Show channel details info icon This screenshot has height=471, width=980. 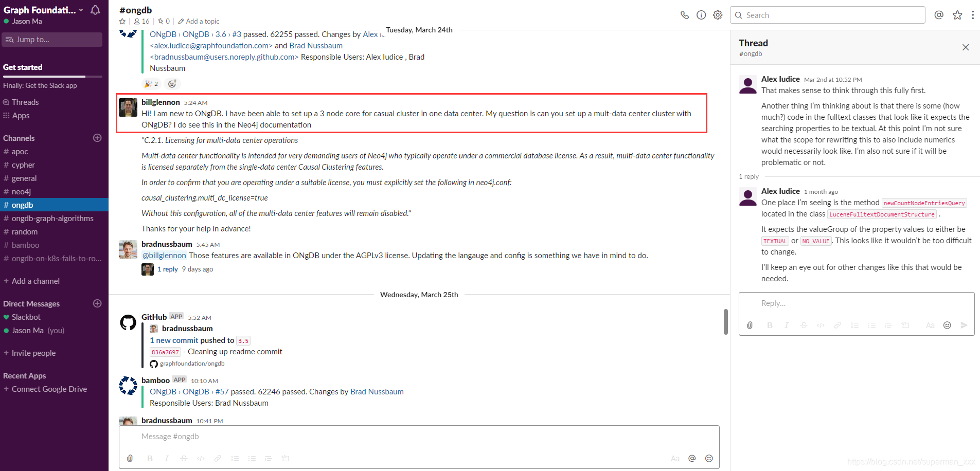click(x=701, y=15)
